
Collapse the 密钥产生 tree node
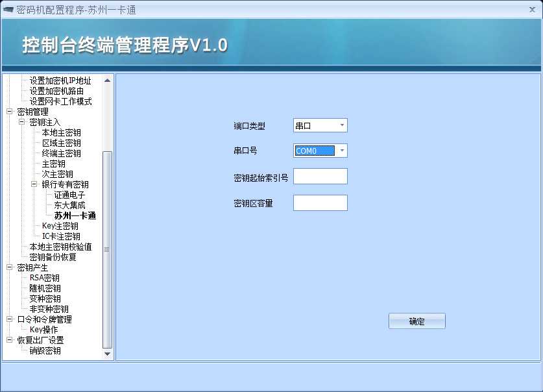click(x=10, y=267)
